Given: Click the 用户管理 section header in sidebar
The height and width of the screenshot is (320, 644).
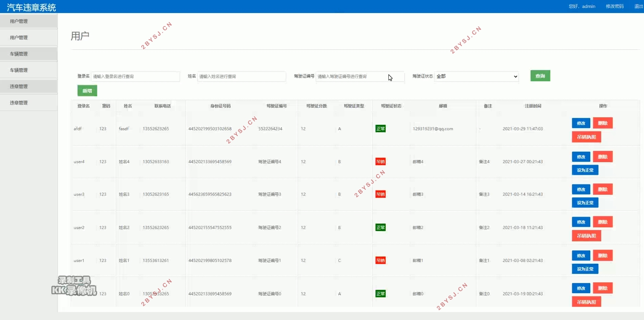Looking at the screenshot, I should (29, 21).
